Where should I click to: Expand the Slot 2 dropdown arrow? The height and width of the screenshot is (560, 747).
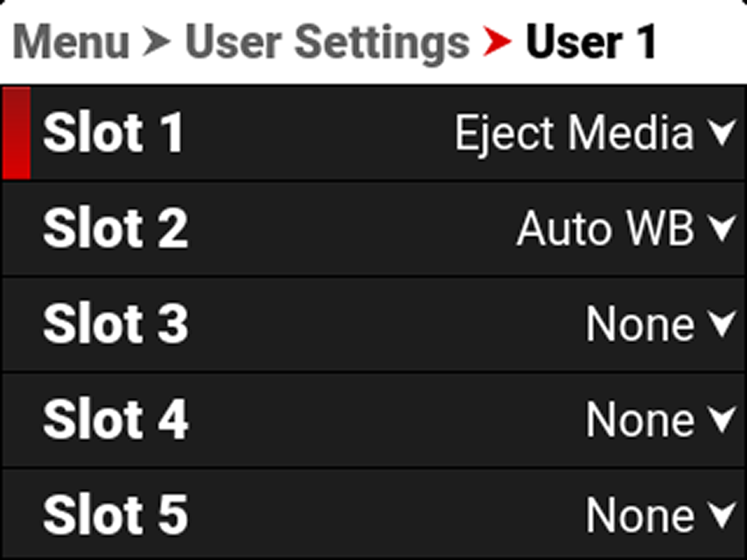pos(723,228)
